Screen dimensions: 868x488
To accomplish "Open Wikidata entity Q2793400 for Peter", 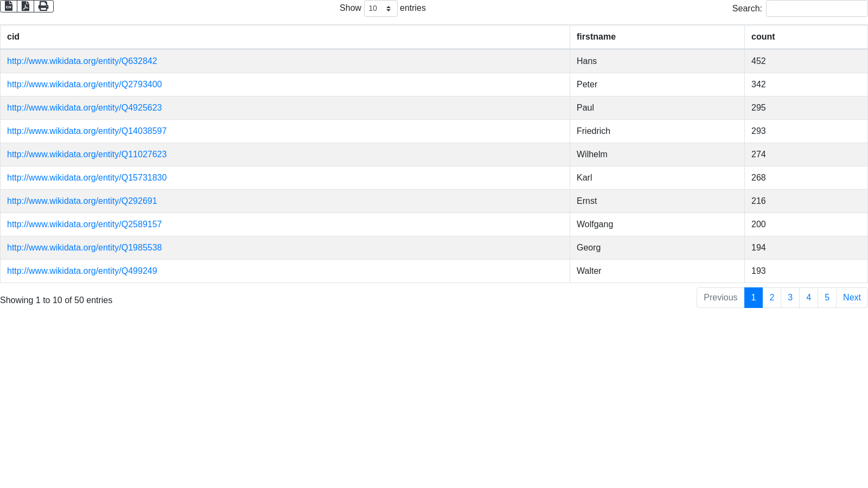I will (84, 85).
